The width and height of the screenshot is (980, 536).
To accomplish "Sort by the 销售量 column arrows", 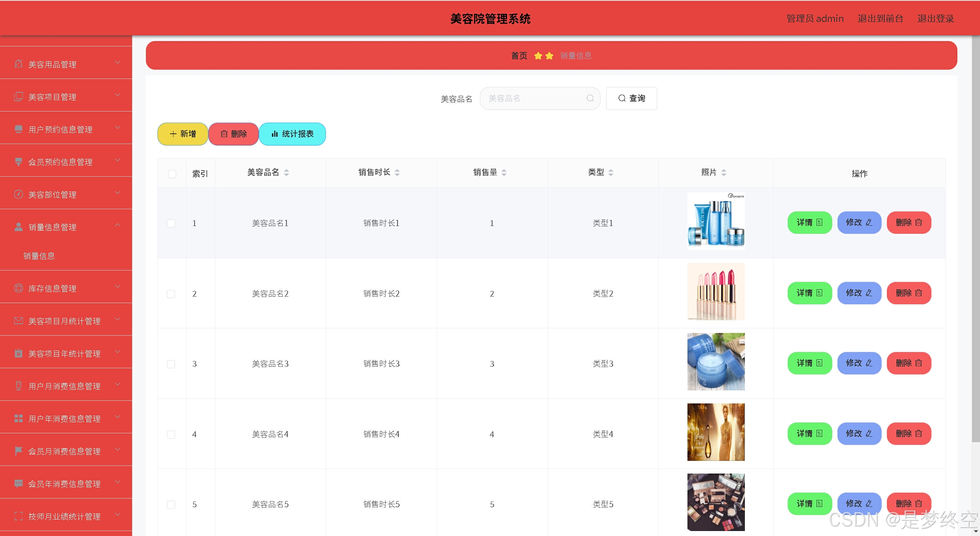I will pyautogui.click(x=504, y=173).
